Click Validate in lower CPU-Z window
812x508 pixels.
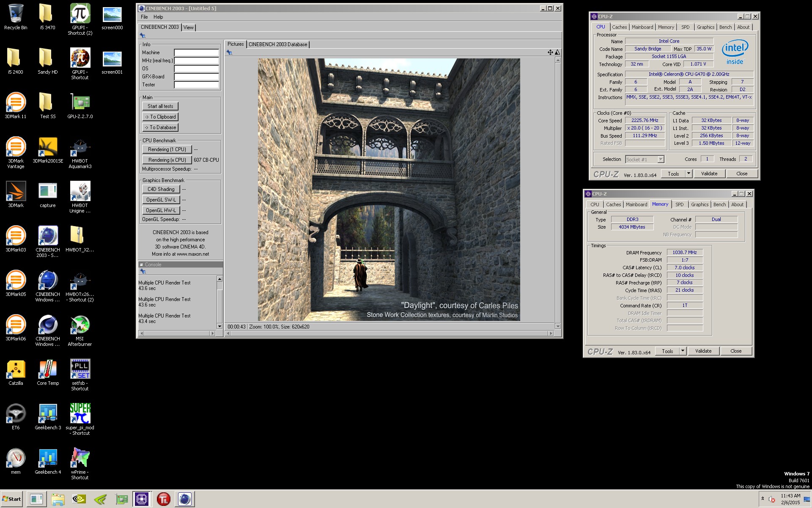click(703, 351)
